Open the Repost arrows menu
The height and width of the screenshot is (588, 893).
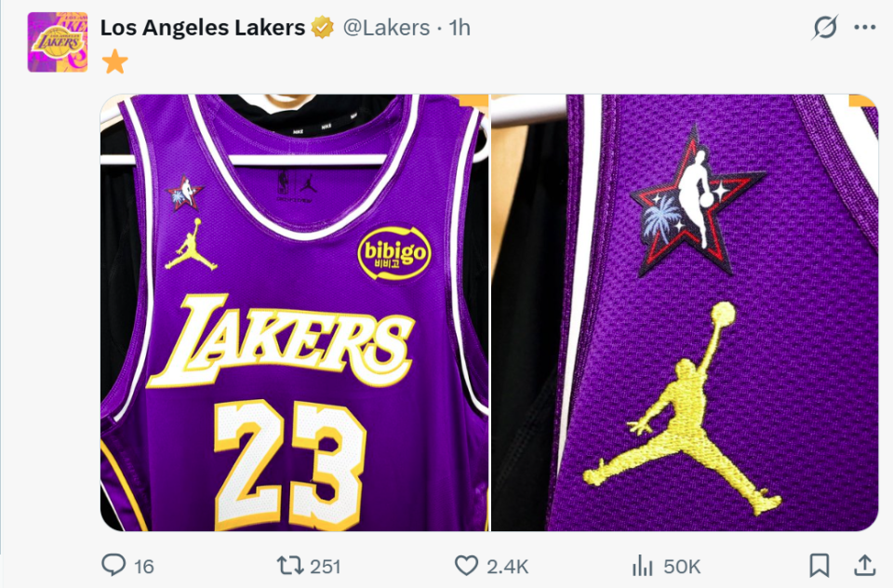tap(289, 565)
